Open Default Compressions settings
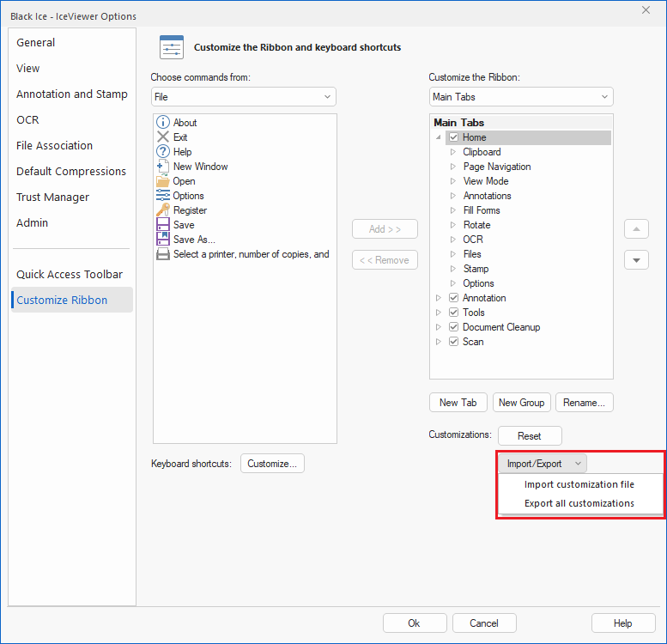667x644 pixels. point(71,171)
